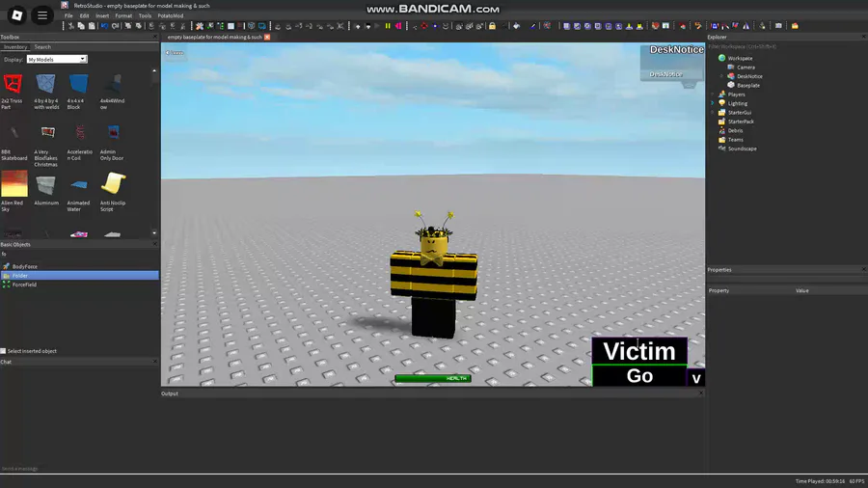Image resolution: width=868 pixels, height=488 pixels.
Task: Open the Edit menu
Action: point(84,16)
